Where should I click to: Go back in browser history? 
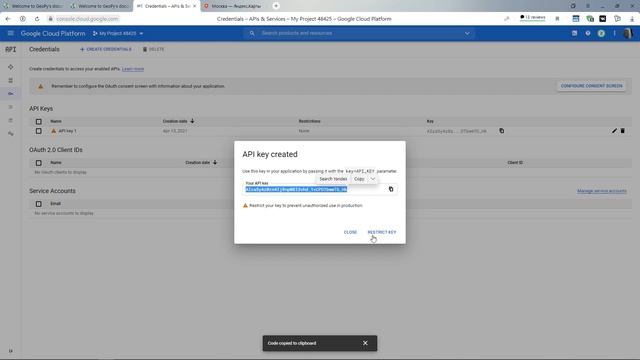pyautogui.click(x=8, y=19)
